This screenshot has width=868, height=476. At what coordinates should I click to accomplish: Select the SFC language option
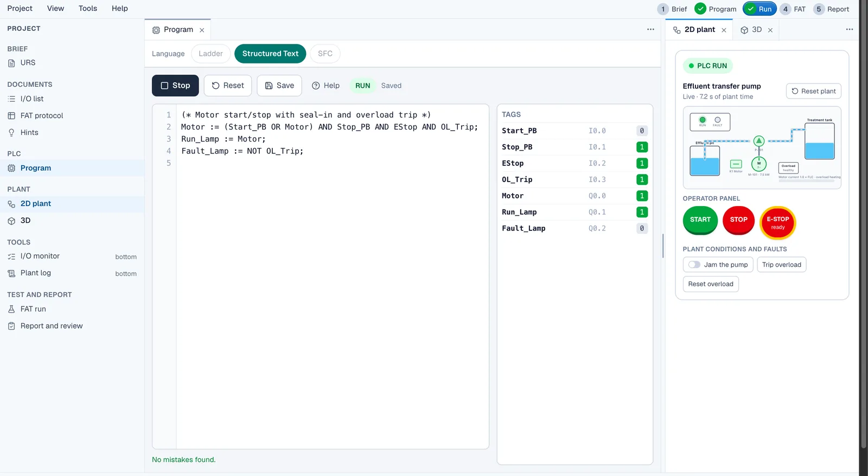(325, 54)
